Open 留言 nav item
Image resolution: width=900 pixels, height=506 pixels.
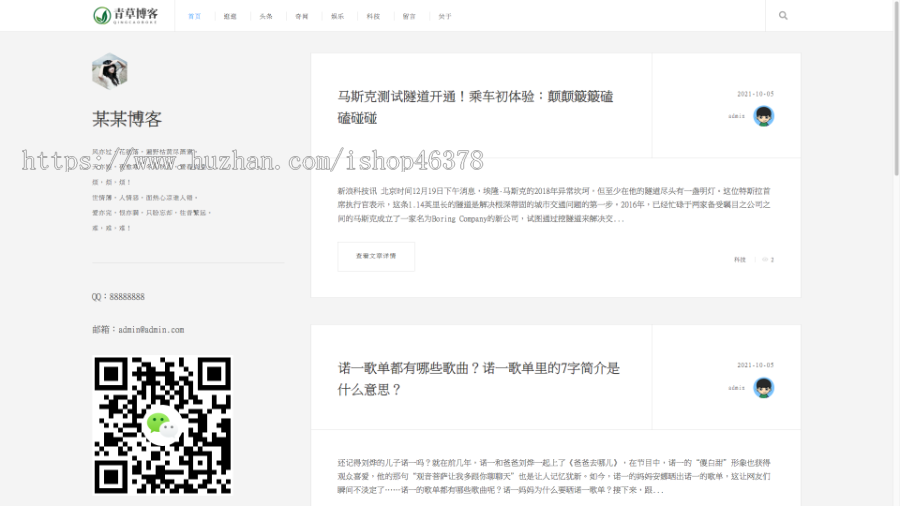click(409, 17)
